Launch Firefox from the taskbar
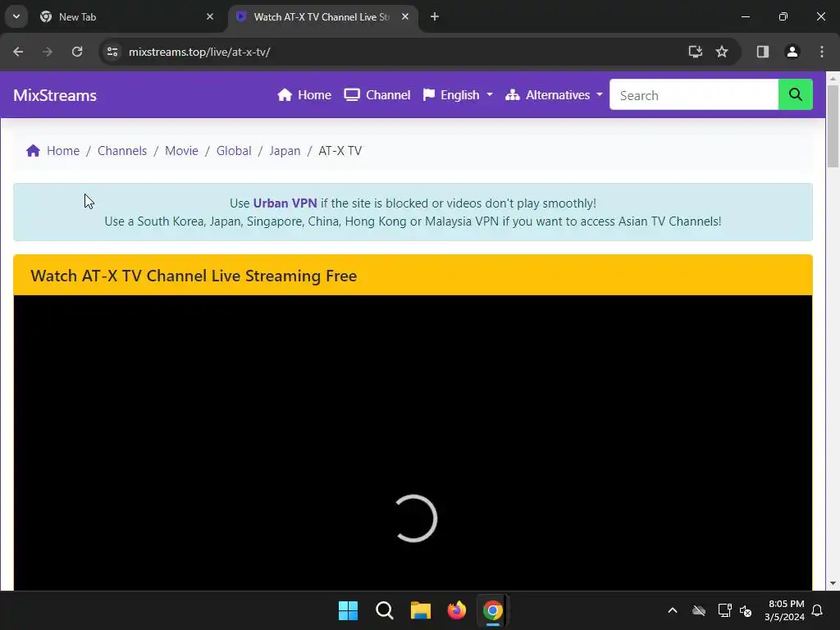Screen dimensions: 840x630 457,610
